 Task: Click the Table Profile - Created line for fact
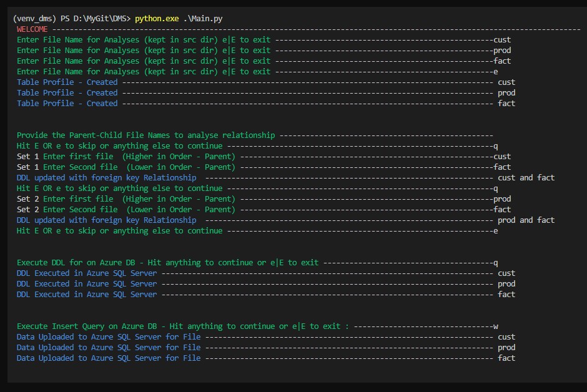coord(67,104)
